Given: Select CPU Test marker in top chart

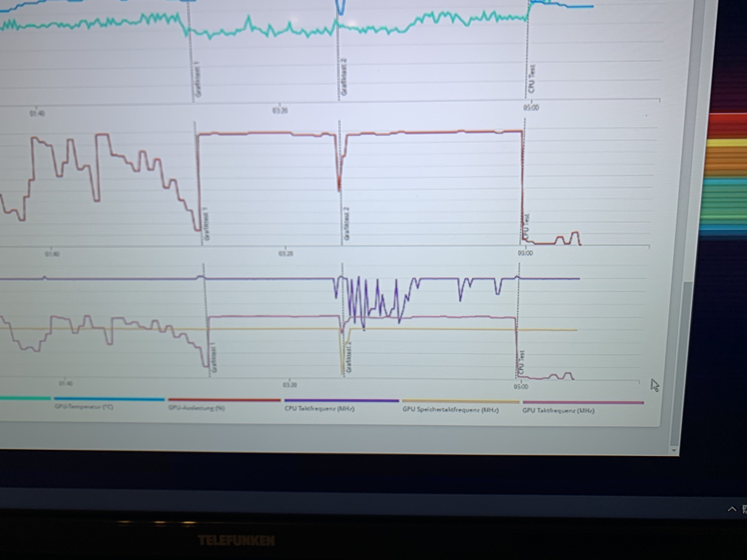Looking at the screenshot, I should (532, 79).
